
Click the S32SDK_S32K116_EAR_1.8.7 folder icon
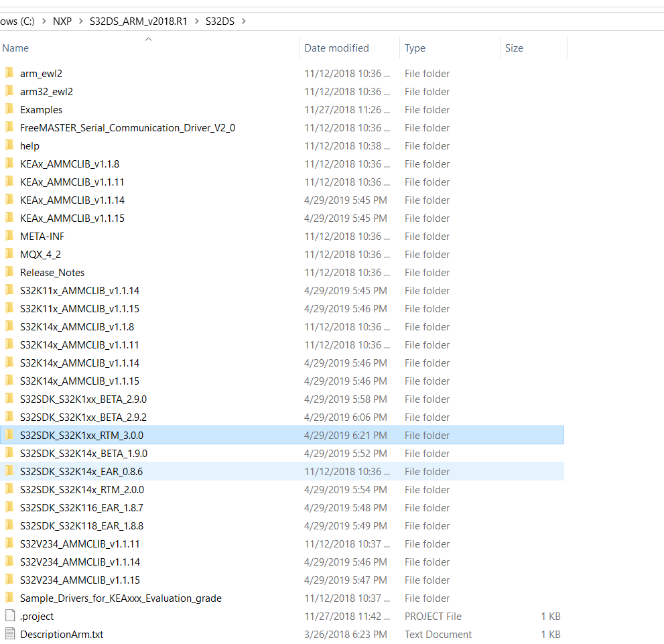pos(10,507)
